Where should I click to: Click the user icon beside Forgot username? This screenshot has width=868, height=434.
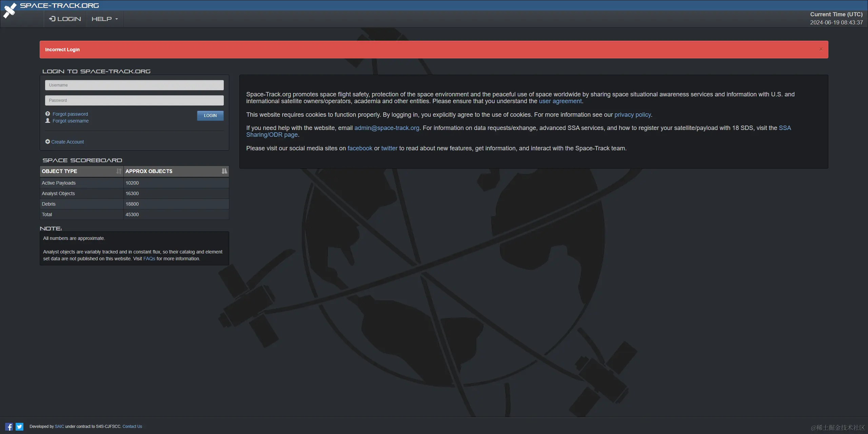click(x=47, y=120)
